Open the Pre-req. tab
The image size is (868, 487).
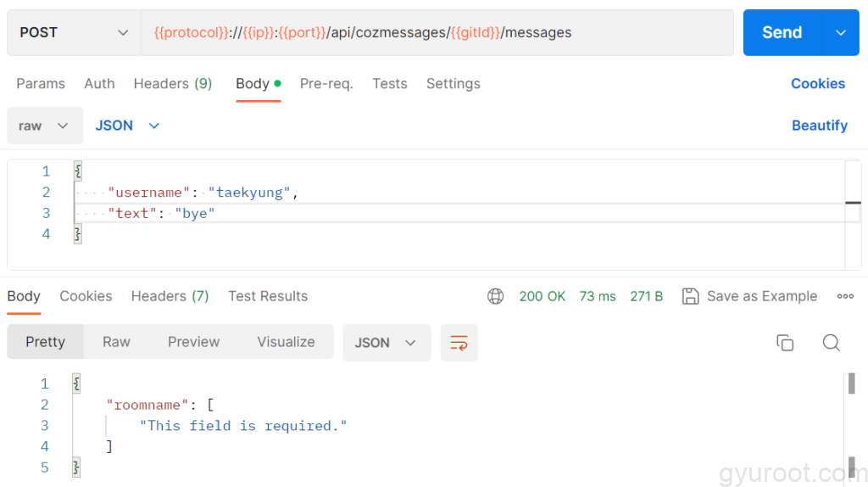[326, 83]
